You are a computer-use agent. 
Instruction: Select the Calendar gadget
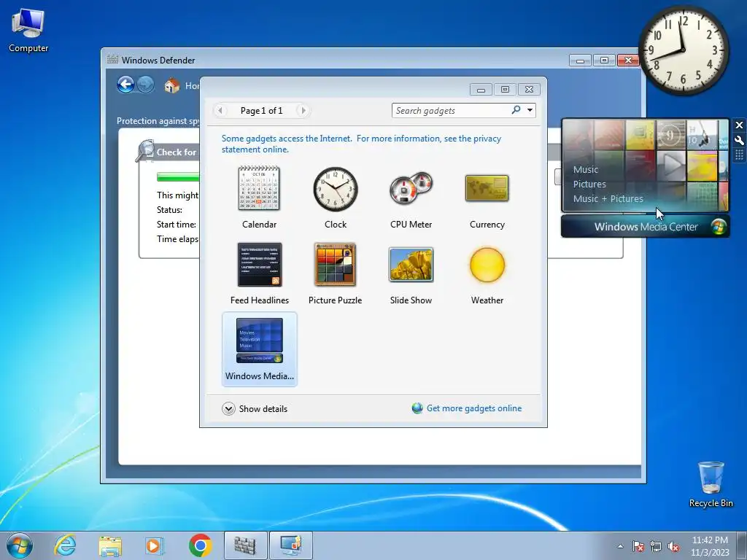[259, 198]
